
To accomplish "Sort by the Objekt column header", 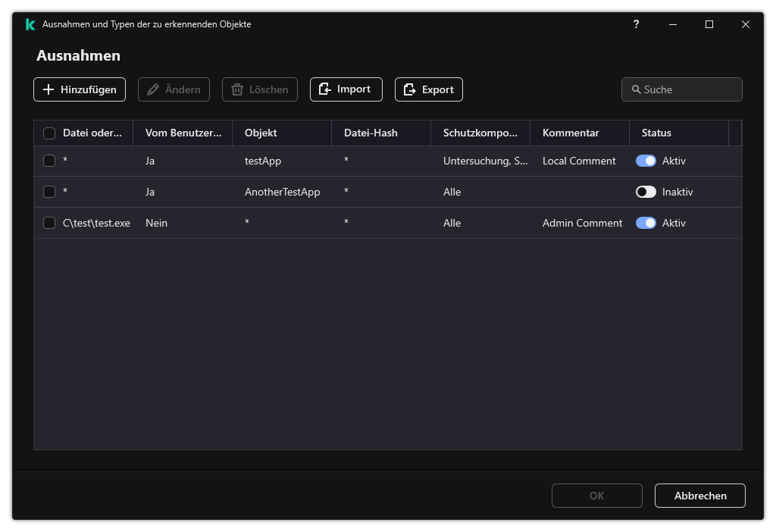I will [261, 133].
